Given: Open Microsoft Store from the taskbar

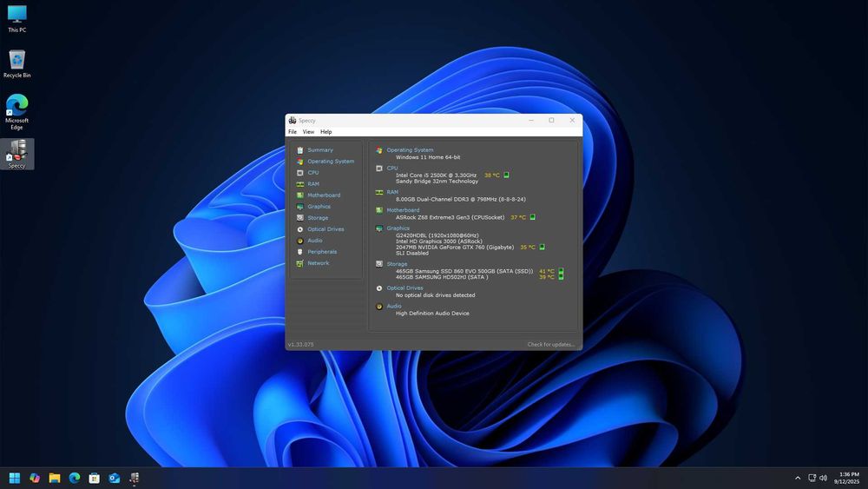Looking at the screenshot, I should [x=94, y=478].
